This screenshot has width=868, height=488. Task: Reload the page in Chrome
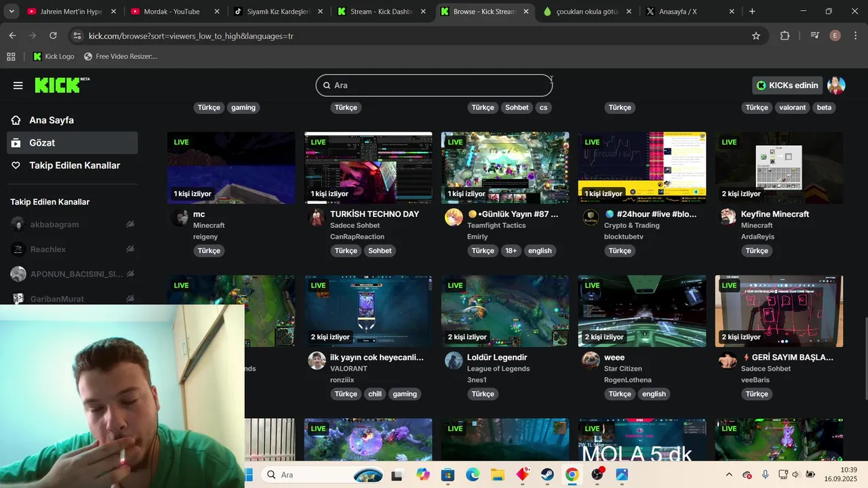point(53,36)
